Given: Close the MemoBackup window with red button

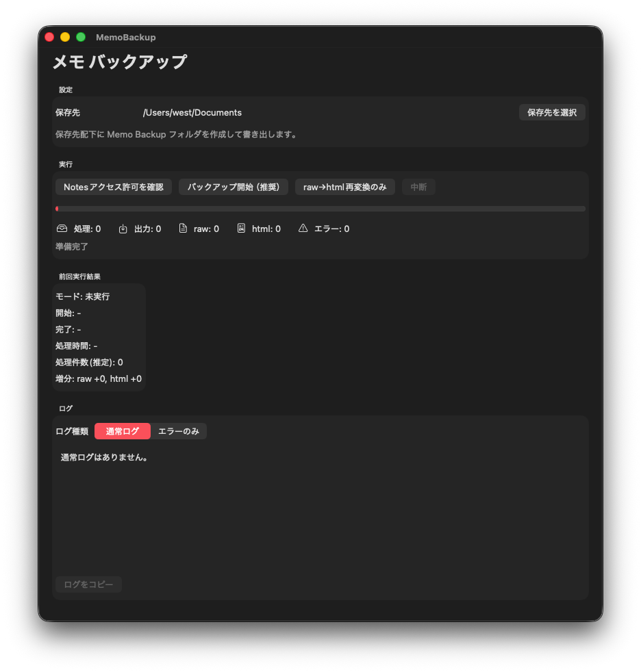Looking at the screenshot, I should pos(49,37).
